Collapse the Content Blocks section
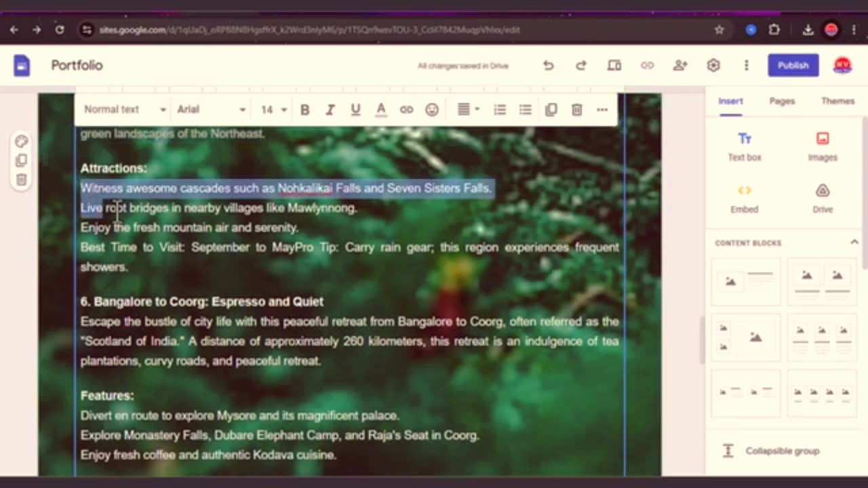 854,242
